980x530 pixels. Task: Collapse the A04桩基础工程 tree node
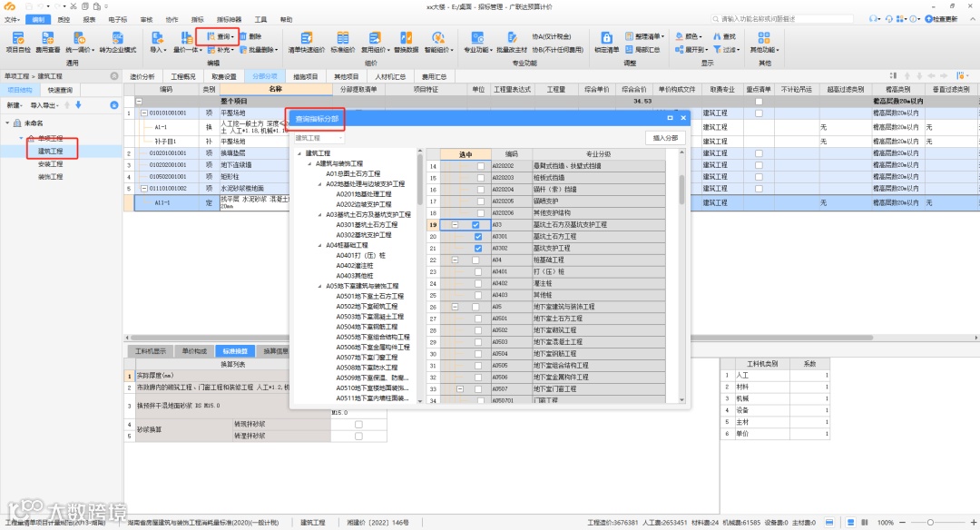(x=319, y=246)
